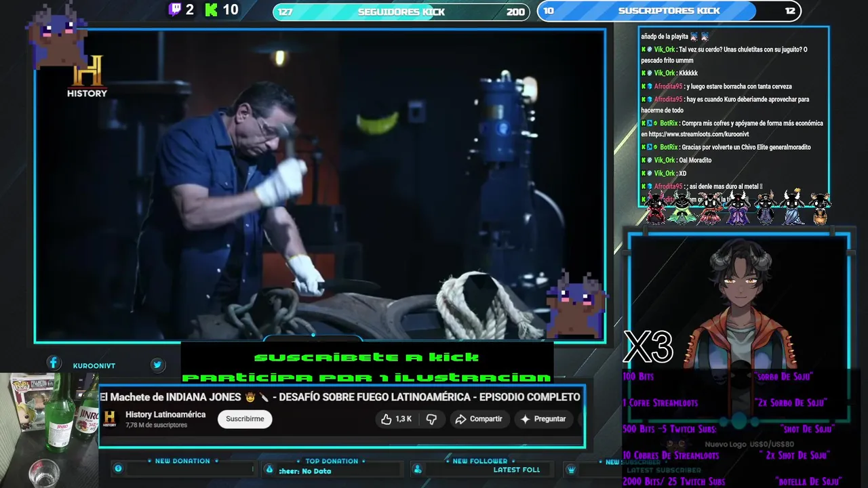The width and height of the screenshot is (868, 488).
Task: Click the Top Donation bag icon
Action: click(269, 469)
